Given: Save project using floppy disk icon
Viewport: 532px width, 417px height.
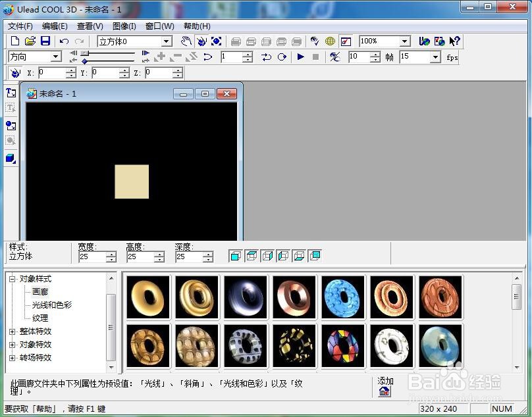Looking at the screenshot, I should [45, 41].
